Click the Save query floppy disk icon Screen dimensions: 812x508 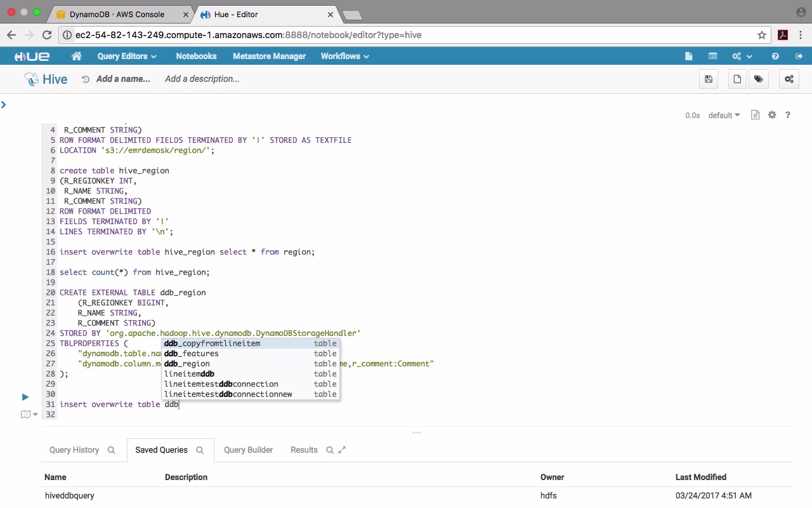coord(709,79)
